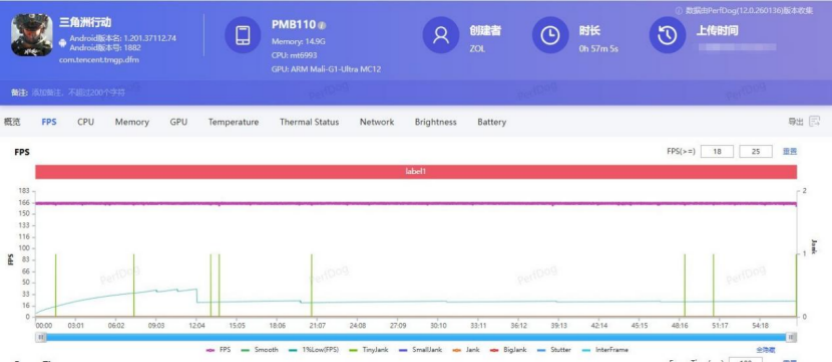The height and width of the screenshot is (362, 832).
Task: Open the Temperature tab
Action: pos(233,122)
